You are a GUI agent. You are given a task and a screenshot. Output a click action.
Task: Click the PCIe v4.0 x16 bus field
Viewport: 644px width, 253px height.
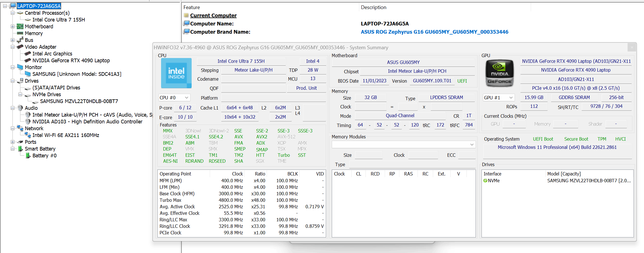(576, 88)
